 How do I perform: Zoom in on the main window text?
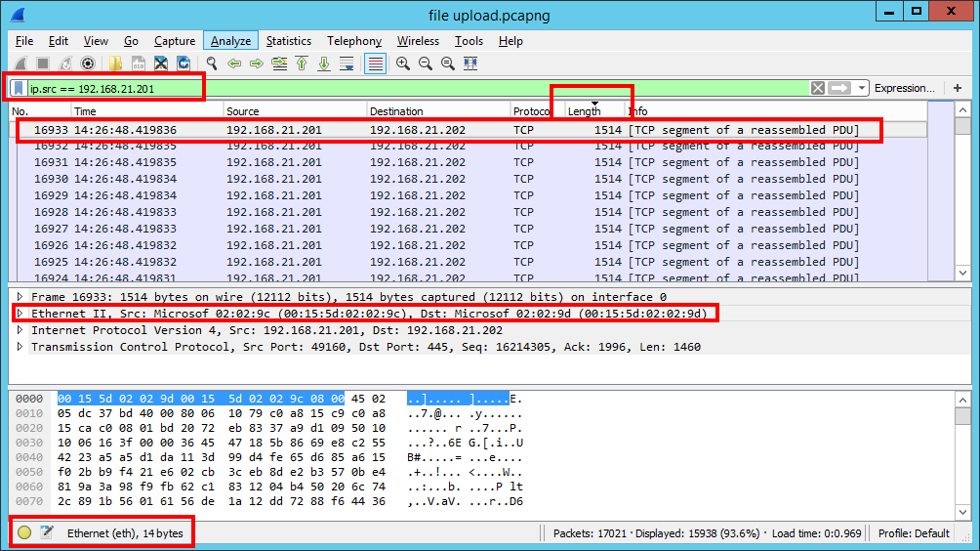(x=403, y=64)
